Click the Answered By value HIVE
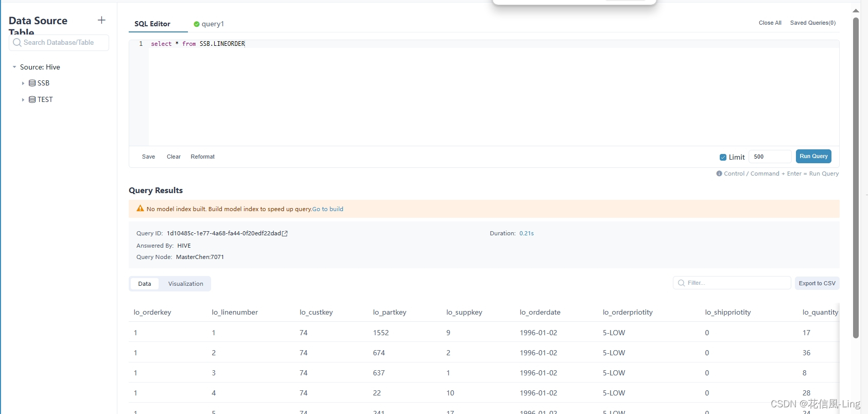This screenshot has width=868, height=414. tap(184, 246)
